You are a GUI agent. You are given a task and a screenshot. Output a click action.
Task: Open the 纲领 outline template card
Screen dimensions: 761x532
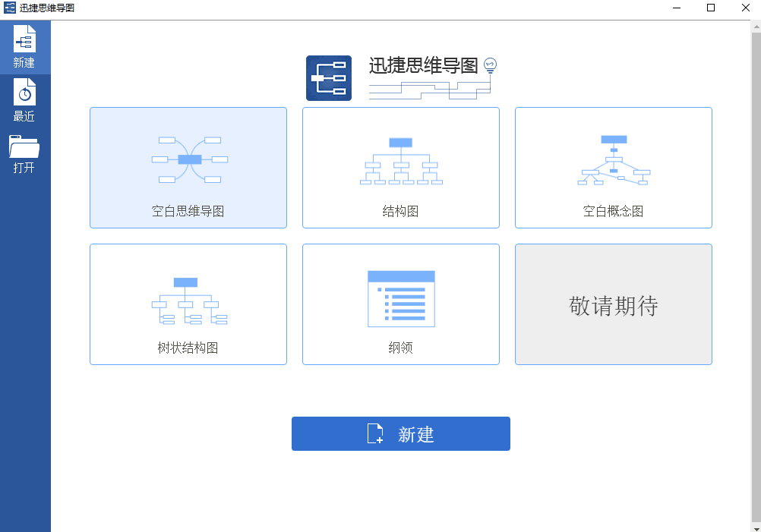[x=400, y=304]
